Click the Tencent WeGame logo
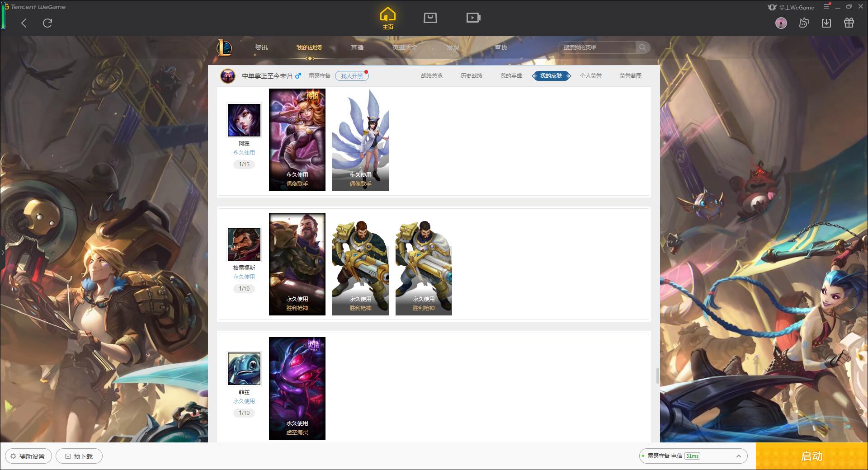Viewport: 868px width, 470px height. click(35, 7)
